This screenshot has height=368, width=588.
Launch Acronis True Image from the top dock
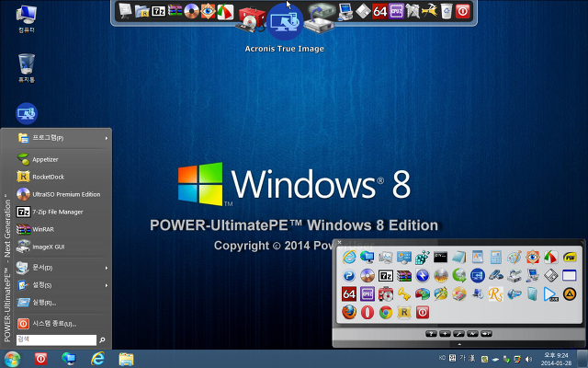284,22
